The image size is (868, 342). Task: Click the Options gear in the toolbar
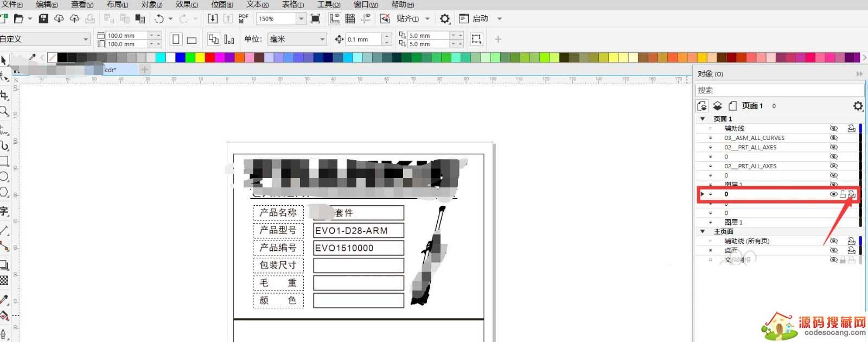pos(445,18)
